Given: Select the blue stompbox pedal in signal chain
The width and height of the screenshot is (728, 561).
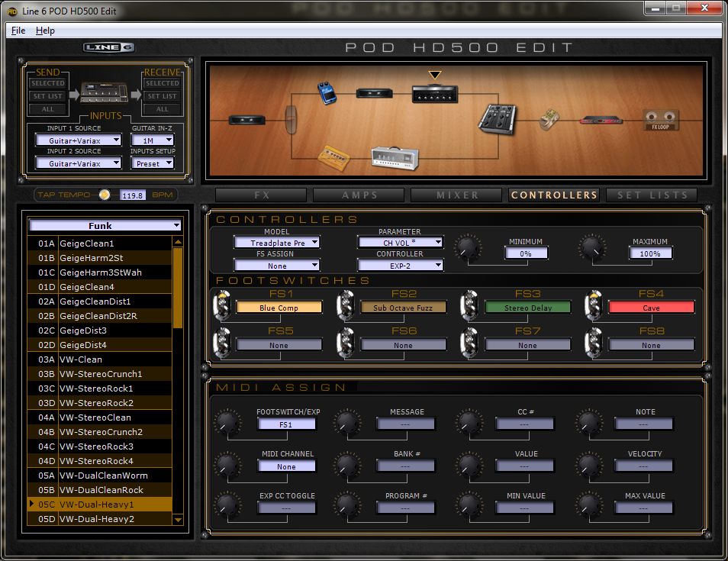Looking at the screenshot, I should pos(327,92).
